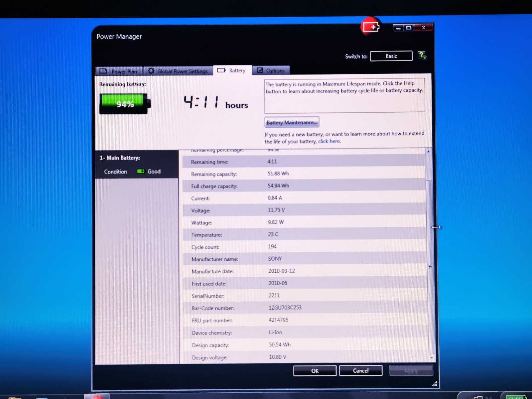The height and width of the screenshot is (399, 532).
Task: Click the battery details scrollbar thumb
Action: [430, 267]
